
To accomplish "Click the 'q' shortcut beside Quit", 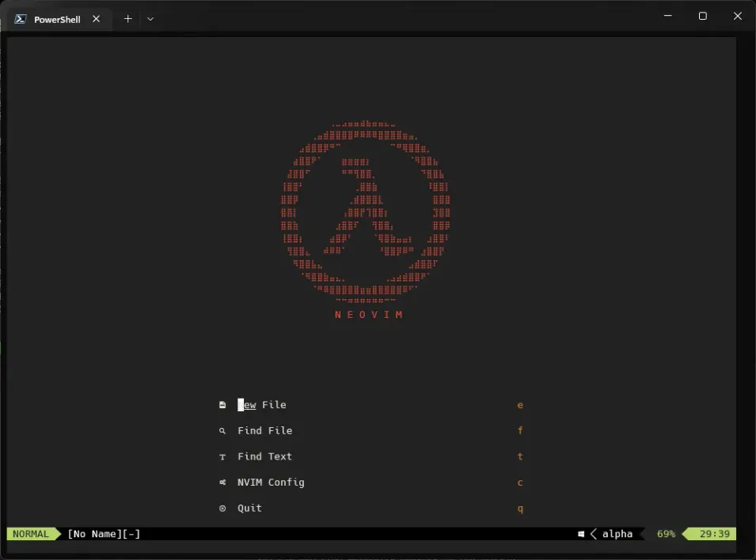I will click(x=520, y=508).
